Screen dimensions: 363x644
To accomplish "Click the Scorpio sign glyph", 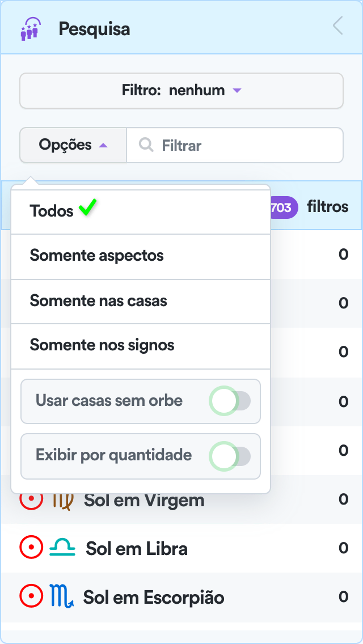I will (x=61, y=597).
